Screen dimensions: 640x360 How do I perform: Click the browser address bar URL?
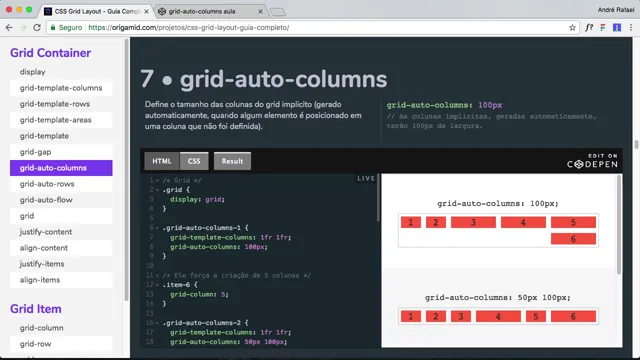click(189, 28)
